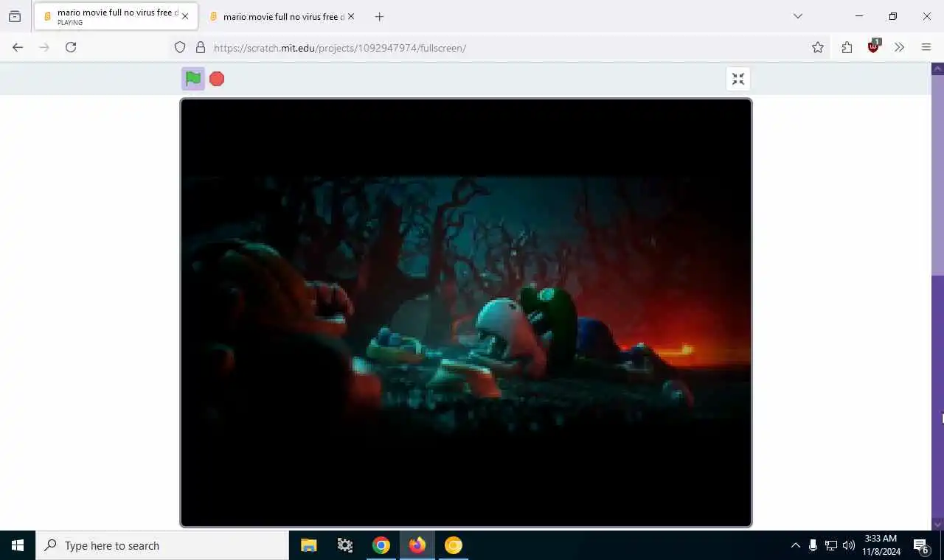Open File Explorer from the taskbar
The height and width of the screenshot is (560, 944).
[309, 545]
